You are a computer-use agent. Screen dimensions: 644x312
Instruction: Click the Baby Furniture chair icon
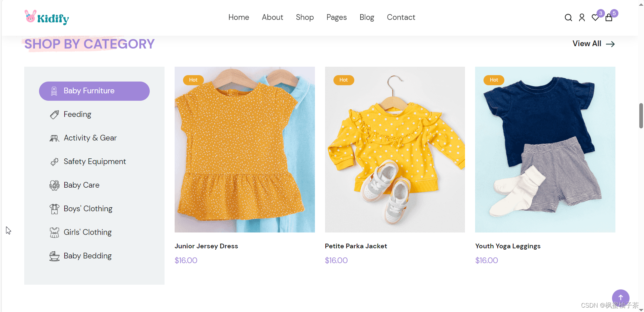pyautogui.click(x=54, y=91)
